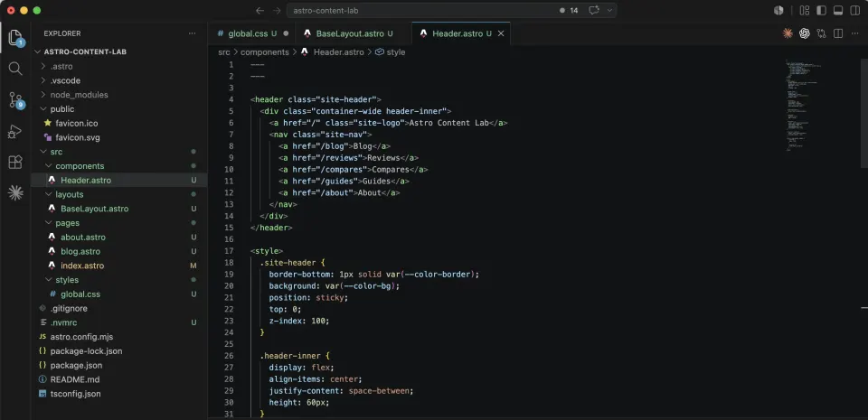Open the Claude starburst icon in activity bar
868x420 pixels.
[x=15, y=193]
